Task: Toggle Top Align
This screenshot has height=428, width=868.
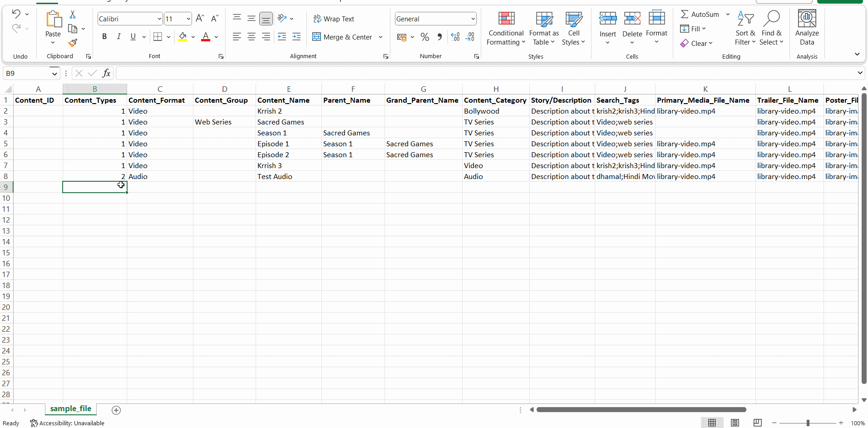Action: point(237,18)
